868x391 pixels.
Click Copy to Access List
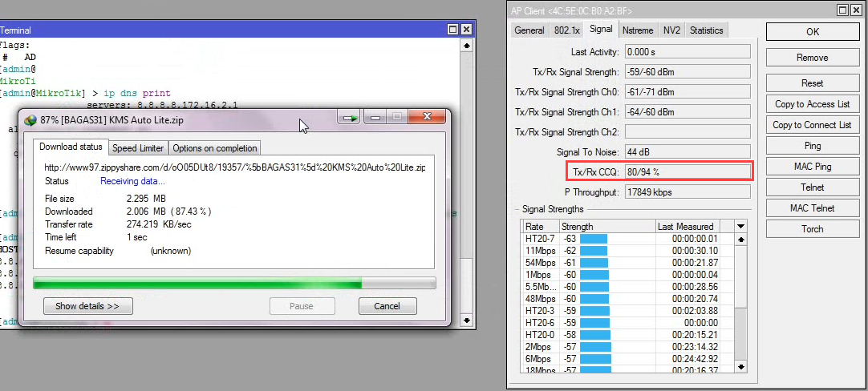(x=812, y=104)
